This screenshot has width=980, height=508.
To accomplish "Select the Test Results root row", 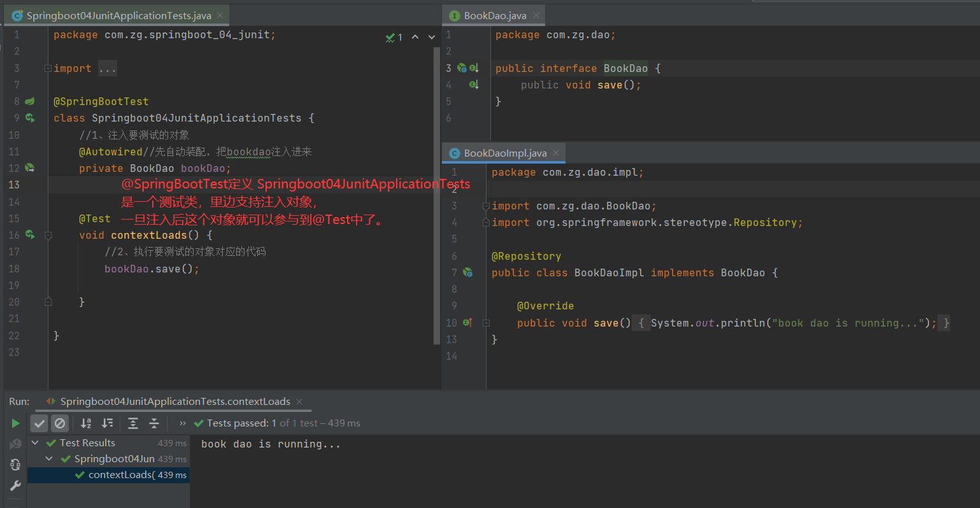I will click(109, 443).
